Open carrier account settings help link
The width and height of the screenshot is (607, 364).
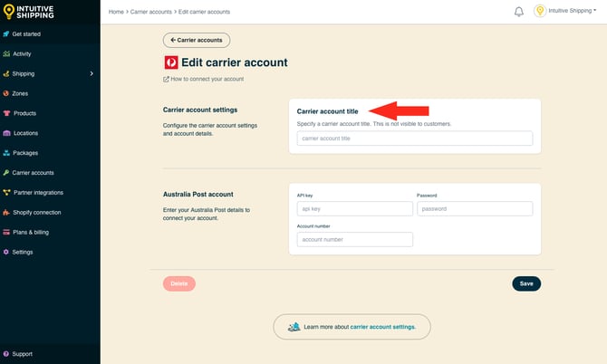382,327
